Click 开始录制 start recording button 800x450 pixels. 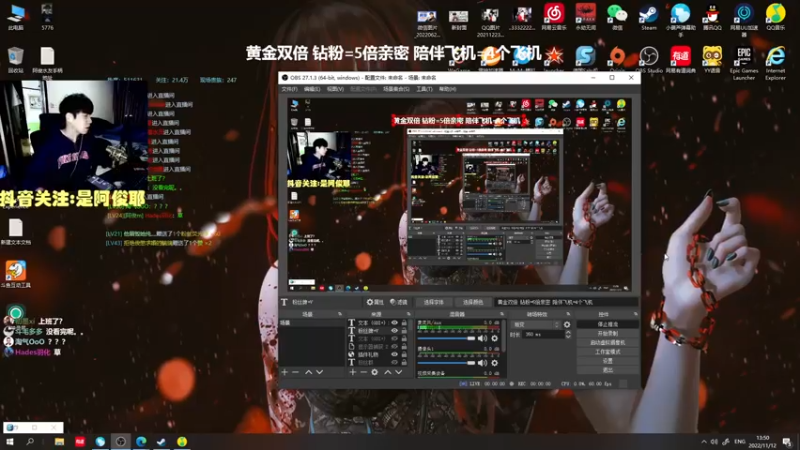click(x=607, y=333)
